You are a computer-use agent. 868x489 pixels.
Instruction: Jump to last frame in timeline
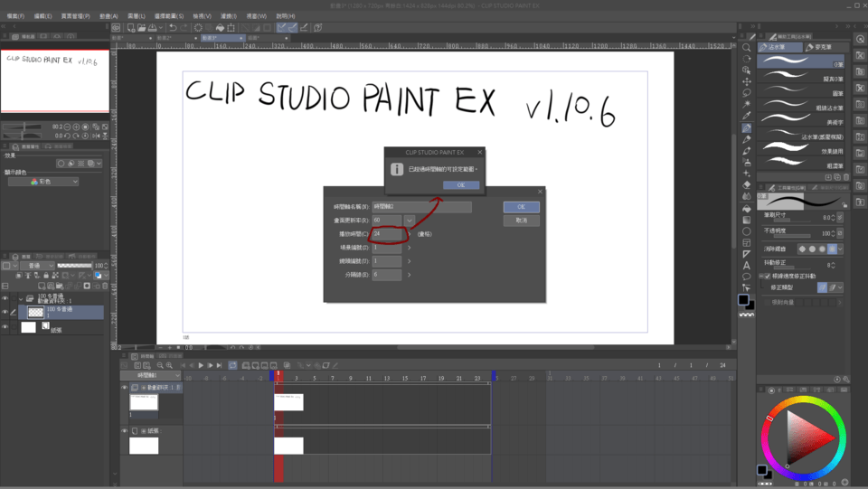[219, 365]
